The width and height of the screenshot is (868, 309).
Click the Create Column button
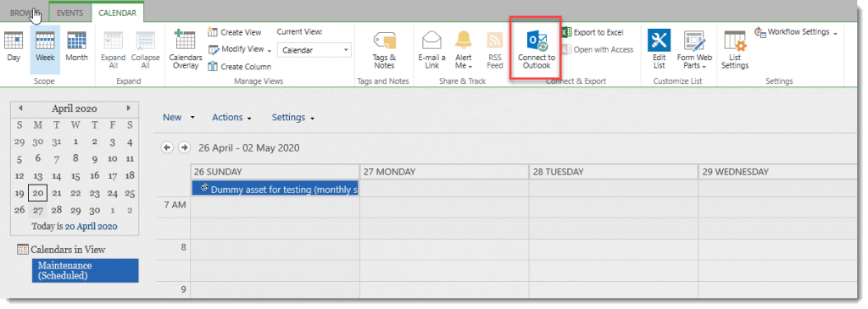[x=240, y=67]
